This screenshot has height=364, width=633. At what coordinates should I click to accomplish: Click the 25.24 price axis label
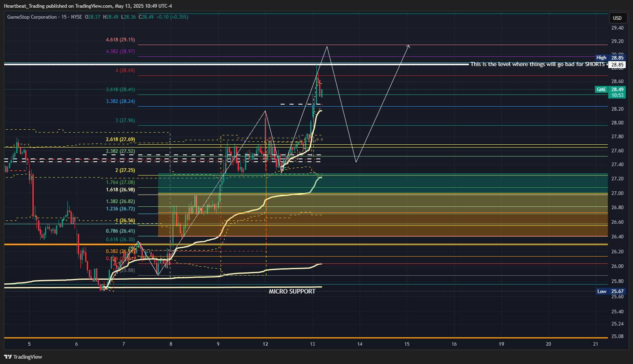(617, 324)
